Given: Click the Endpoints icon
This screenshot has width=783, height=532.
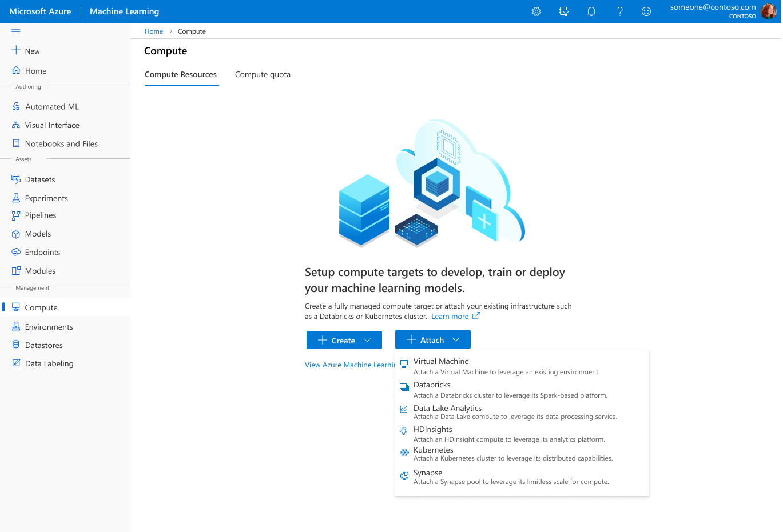Looking at the screenshot, I should pyautogui.click(x=16, y=252).
